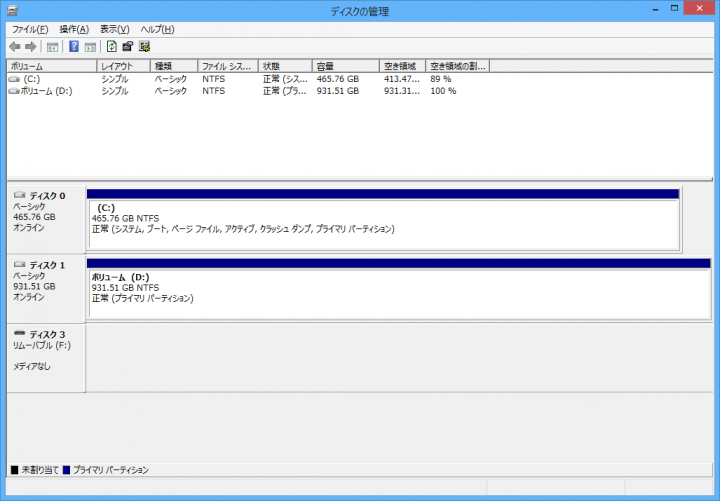720x501 pixels.
Task: Select the (C:) partition block on ディスク 0
Action: tap(384, 225)
